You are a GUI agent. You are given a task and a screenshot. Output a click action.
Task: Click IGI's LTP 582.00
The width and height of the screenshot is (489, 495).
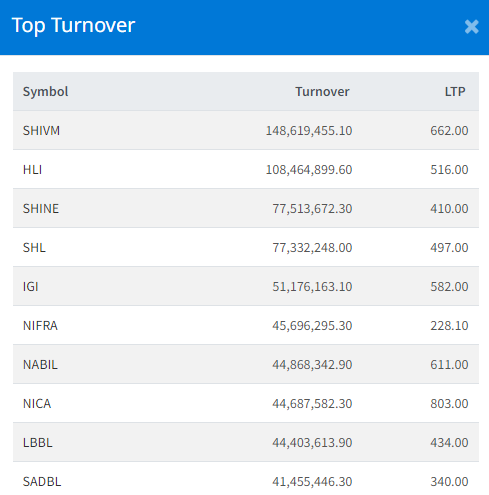tap(449, 286)
